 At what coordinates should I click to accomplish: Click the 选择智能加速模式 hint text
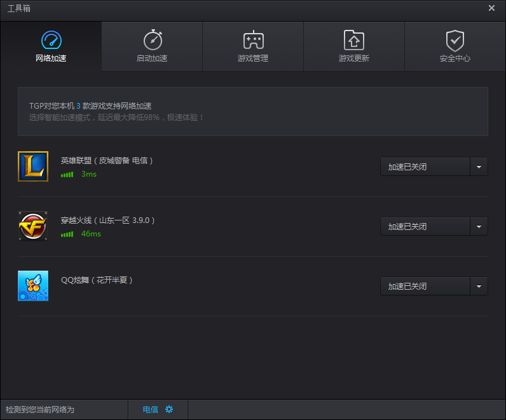coord(116,118)
